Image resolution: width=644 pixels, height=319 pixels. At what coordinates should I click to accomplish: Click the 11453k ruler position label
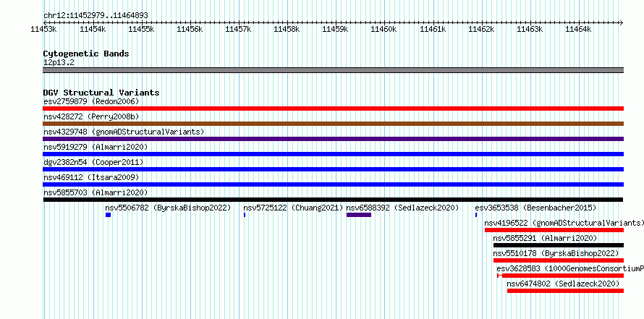(x=44, y=29)
